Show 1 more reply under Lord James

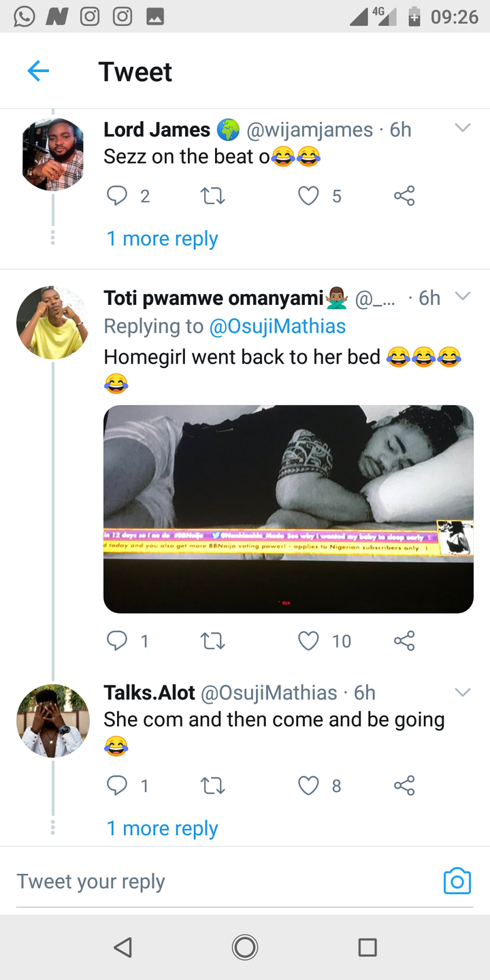point(163,239)
